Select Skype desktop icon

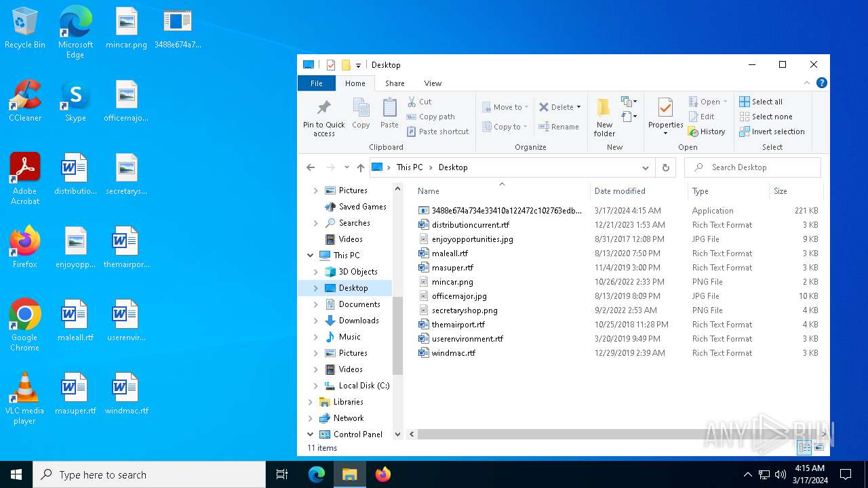coord(75,102)
